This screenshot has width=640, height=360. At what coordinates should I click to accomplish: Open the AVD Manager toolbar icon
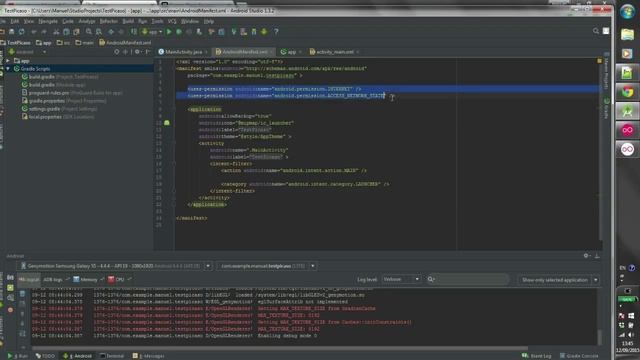pos(244,31)
